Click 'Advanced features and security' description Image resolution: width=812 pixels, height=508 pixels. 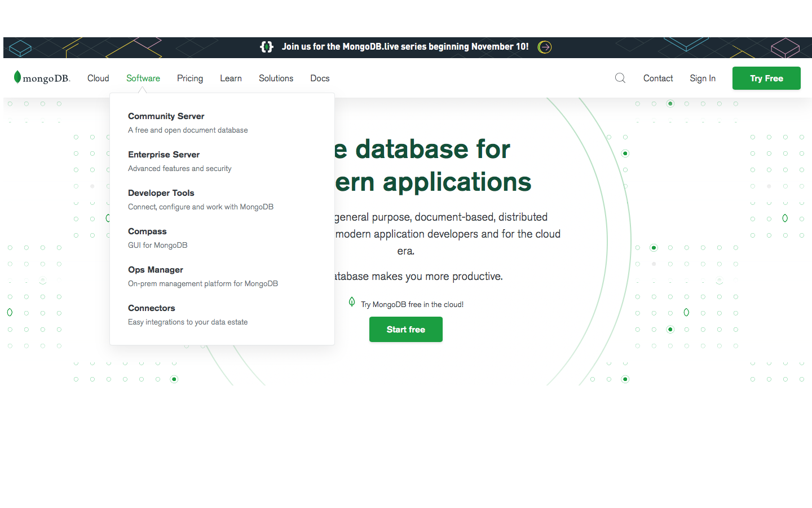point(180,169)
